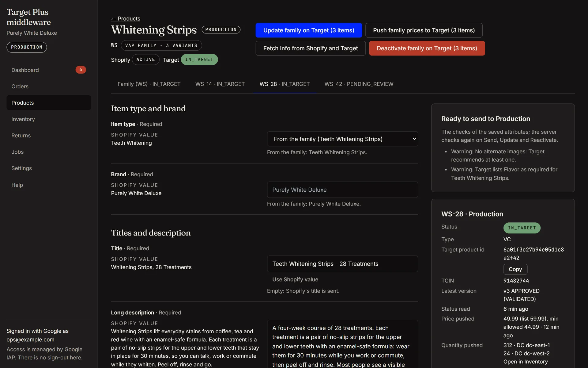Deactivate family on Target

(x=427, y=48)
